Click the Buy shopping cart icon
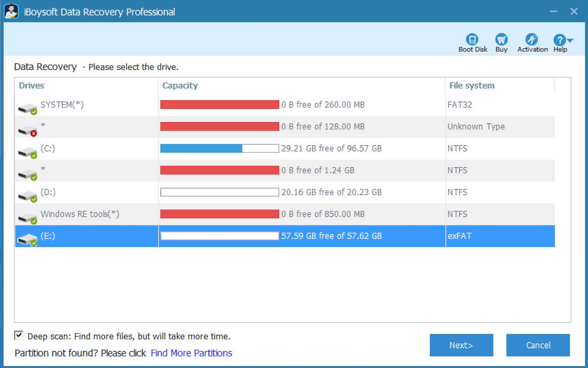 click(x=501, y=41)
